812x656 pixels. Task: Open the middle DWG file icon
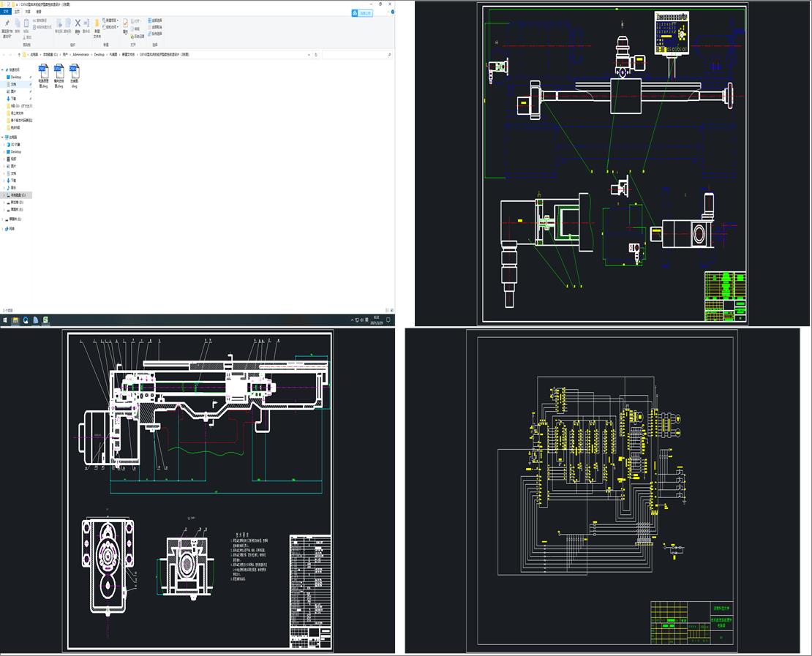[59, 72]
